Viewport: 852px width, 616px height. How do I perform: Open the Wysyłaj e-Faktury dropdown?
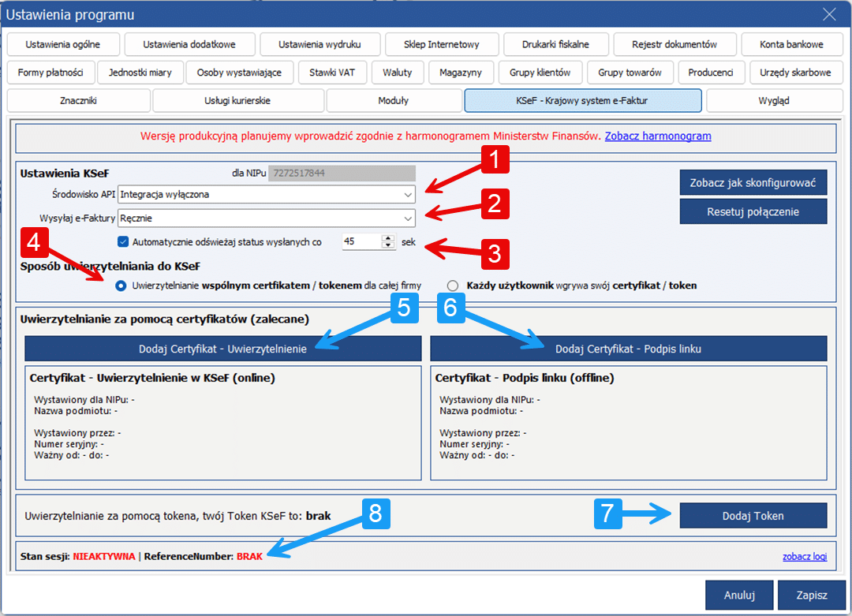(407, 218)
